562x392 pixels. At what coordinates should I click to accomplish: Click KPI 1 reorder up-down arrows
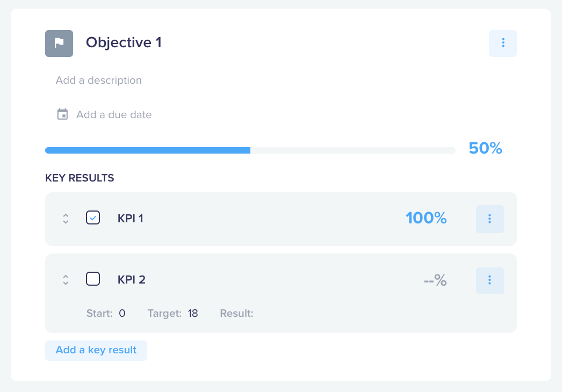(66, 219)
